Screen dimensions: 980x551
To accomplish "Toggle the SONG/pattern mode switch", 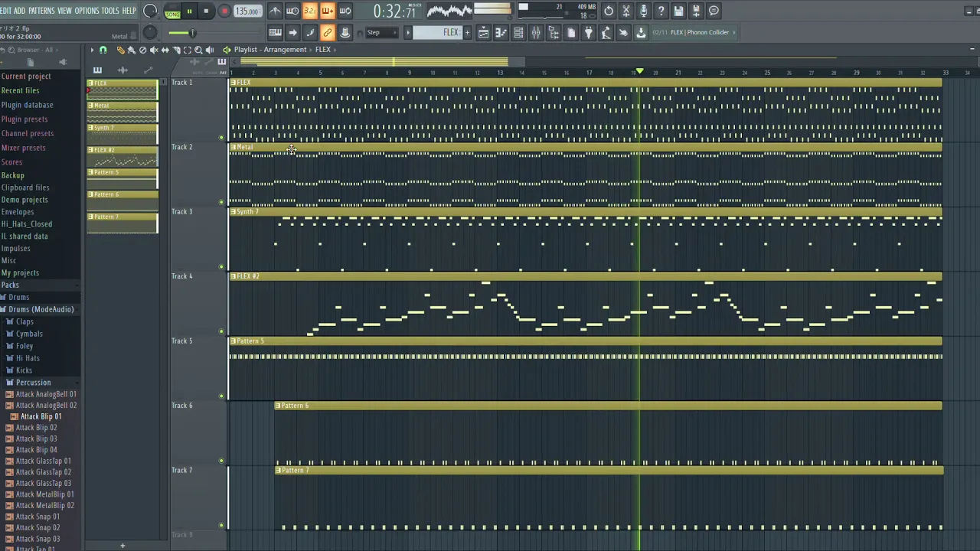I will click(x=173, y=11).
